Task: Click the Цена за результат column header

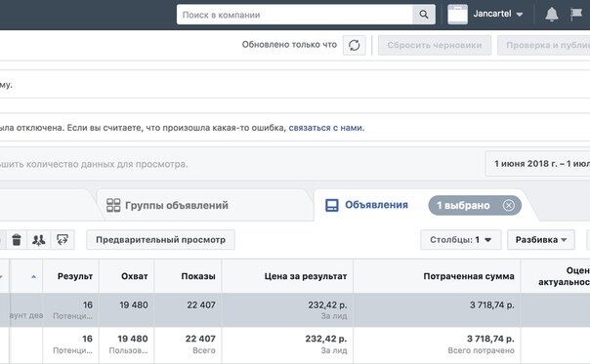Action: coord(288,276)
